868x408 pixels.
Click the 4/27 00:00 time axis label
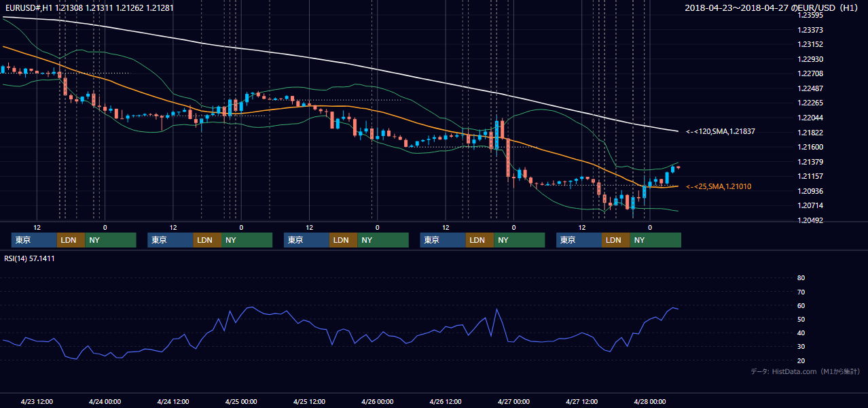[x=514, y=401]
